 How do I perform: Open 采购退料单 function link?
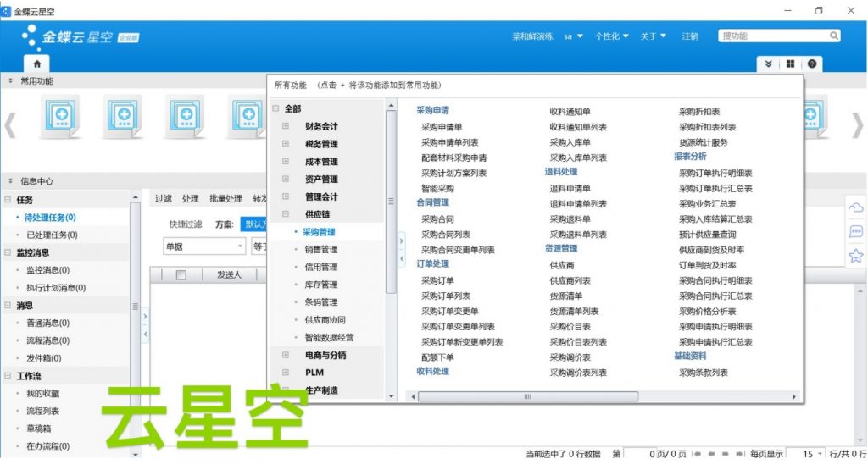click(570, 219)
